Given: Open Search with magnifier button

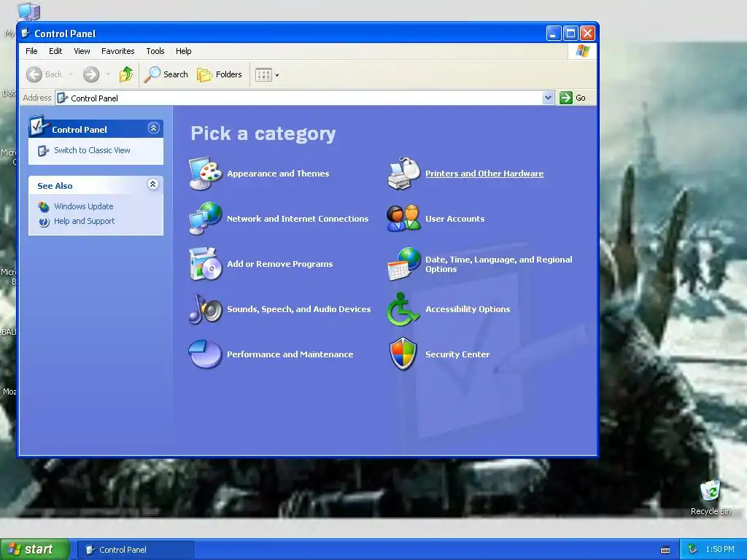Looking at the screenshot, I should pos(166,74).
